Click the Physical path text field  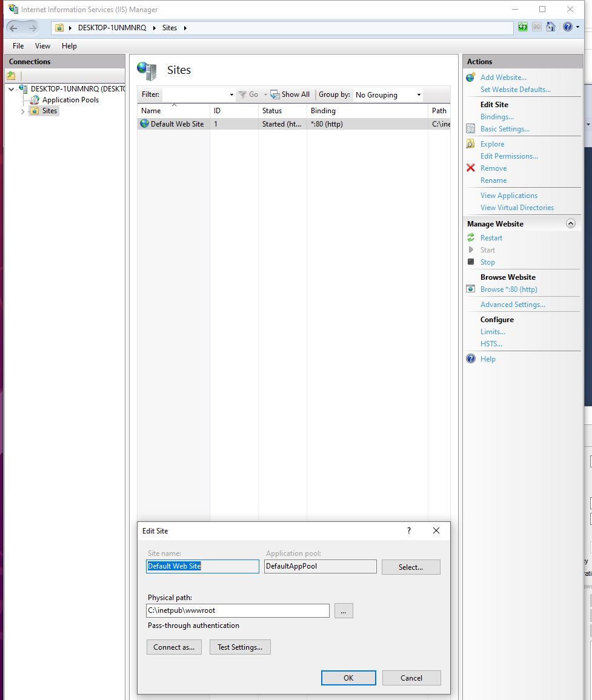(x=238, y=610)
